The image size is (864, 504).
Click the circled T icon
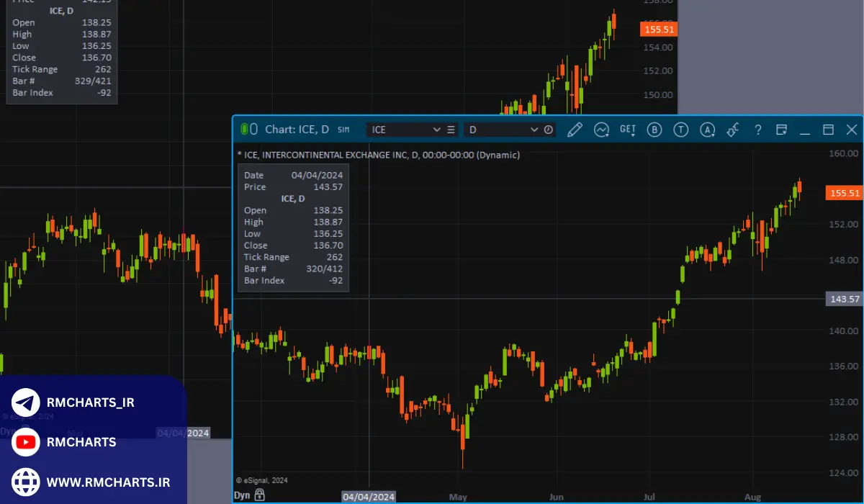click(680, 130)
